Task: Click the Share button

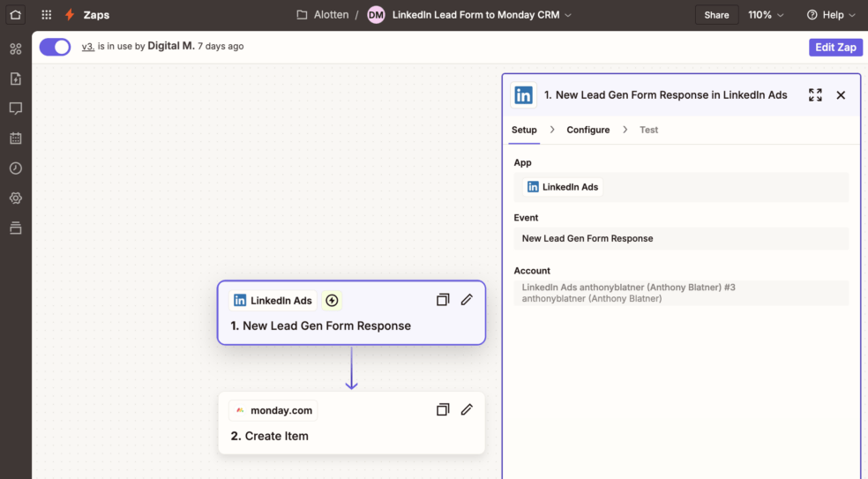Action: pyautogui.click(x=716, y=15)
